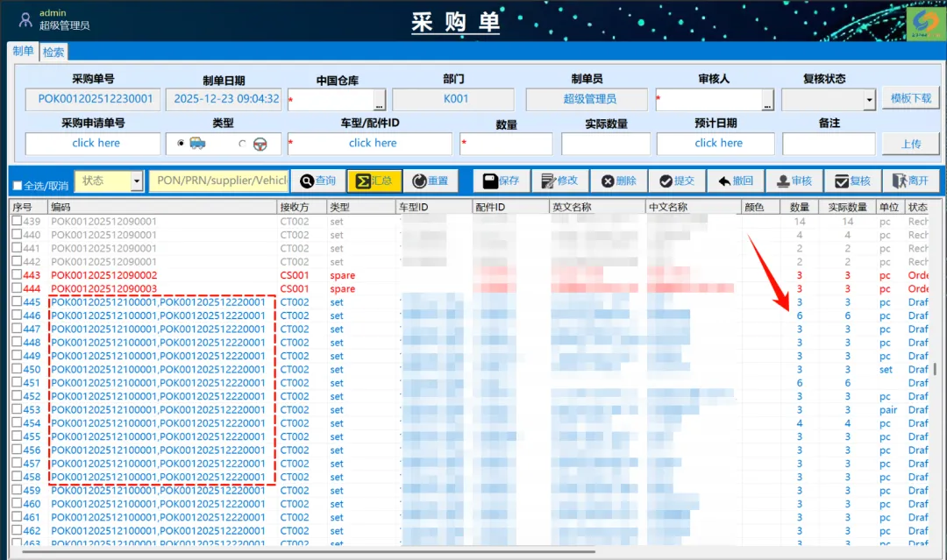The image size is (947, 560).
Task: Click 'pair' unit cell in row 453
Action: click(x=887, y=410)
